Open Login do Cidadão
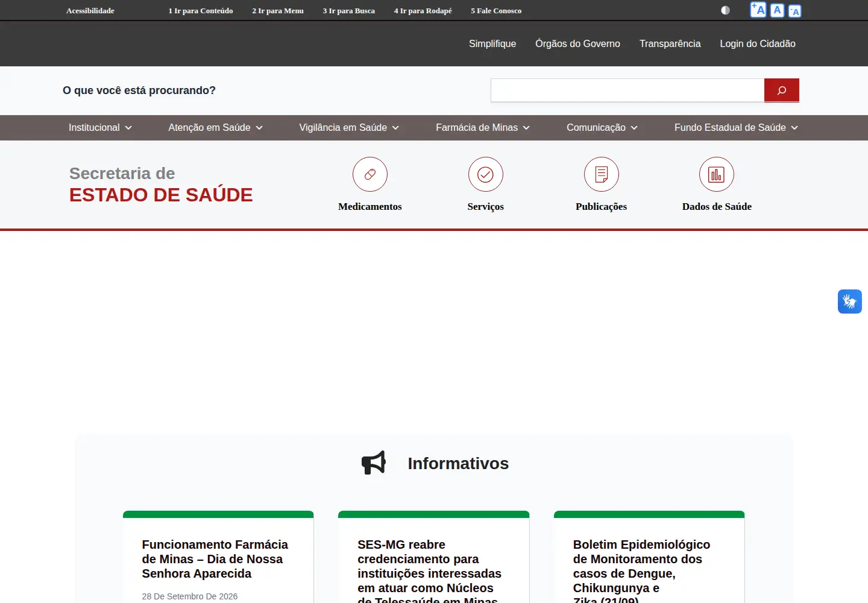The image size is (868, 603). pos(758,43)
